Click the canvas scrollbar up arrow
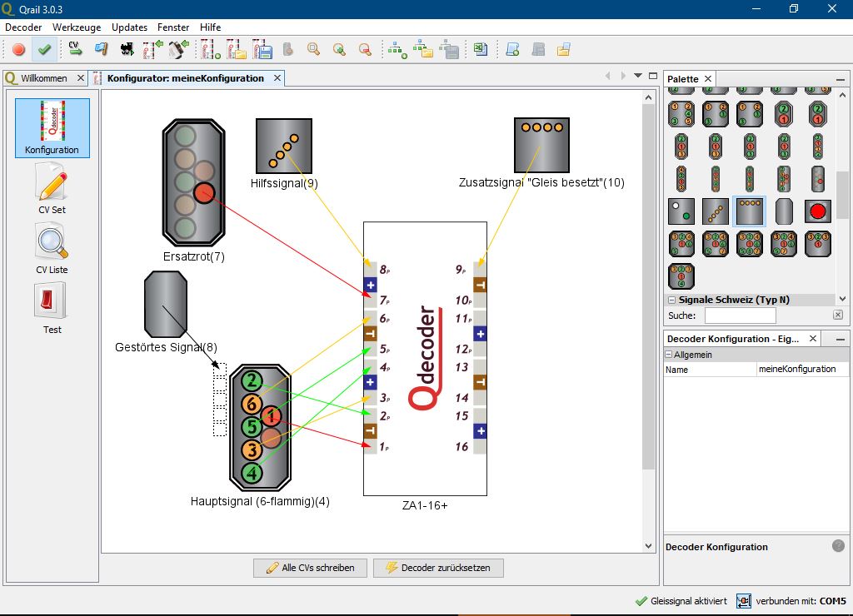The image size is (853, 616). 648,98
